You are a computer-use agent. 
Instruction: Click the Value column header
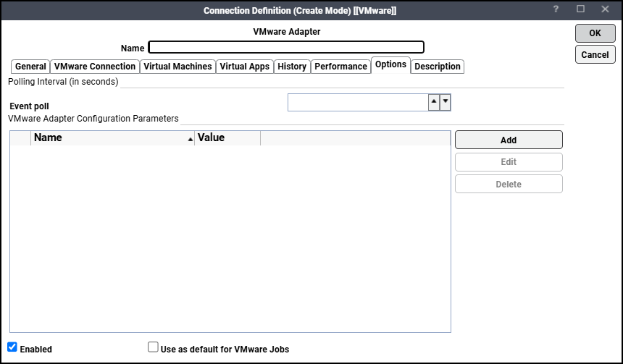click(227, 137)
